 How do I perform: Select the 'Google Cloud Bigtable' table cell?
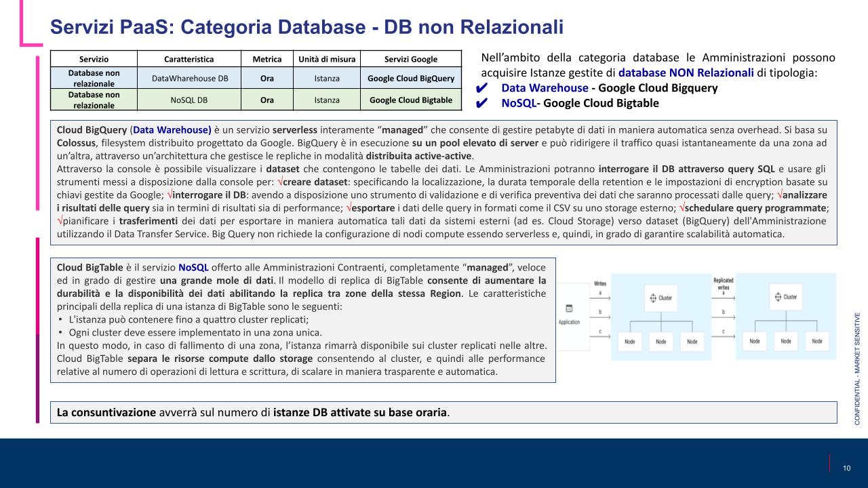[411, 100]
